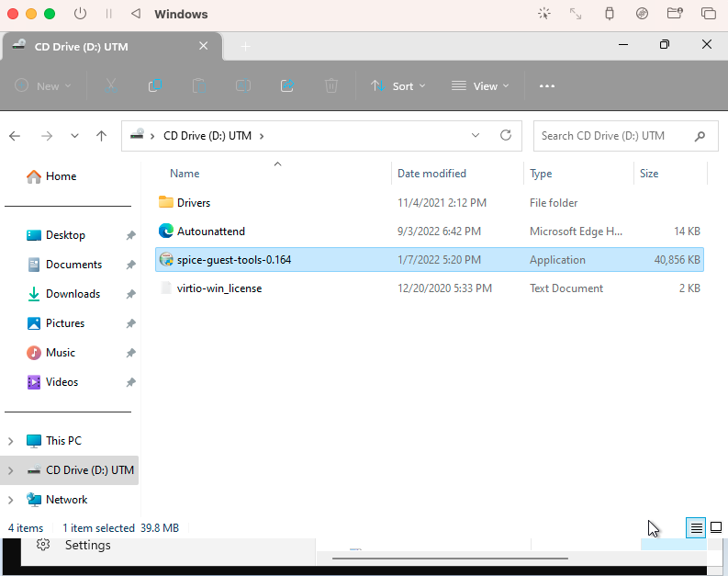
Task: Switch to large thumbnails view icon
Action: coord(716,527)
